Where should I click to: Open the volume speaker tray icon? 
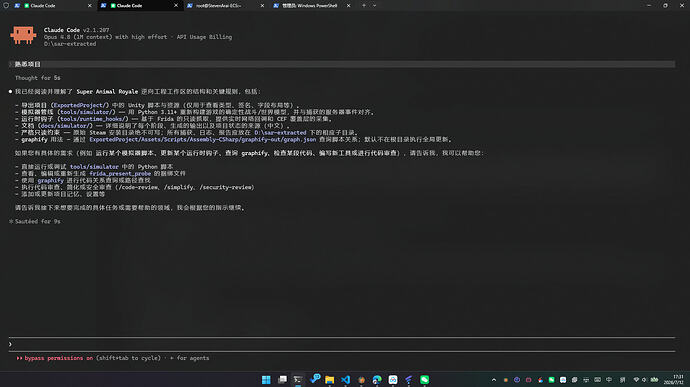coord(644,380)
